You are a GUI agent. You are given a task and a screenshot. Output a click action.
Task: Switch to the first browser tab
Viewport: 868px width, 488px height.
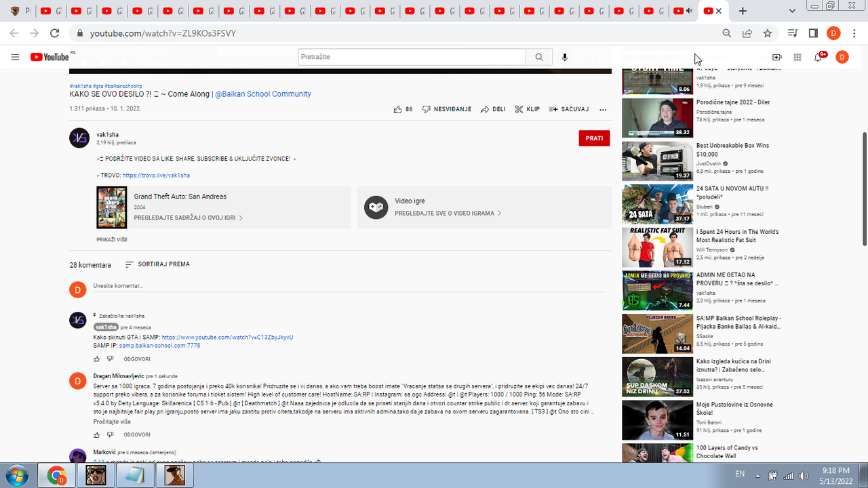pos(20,11)
